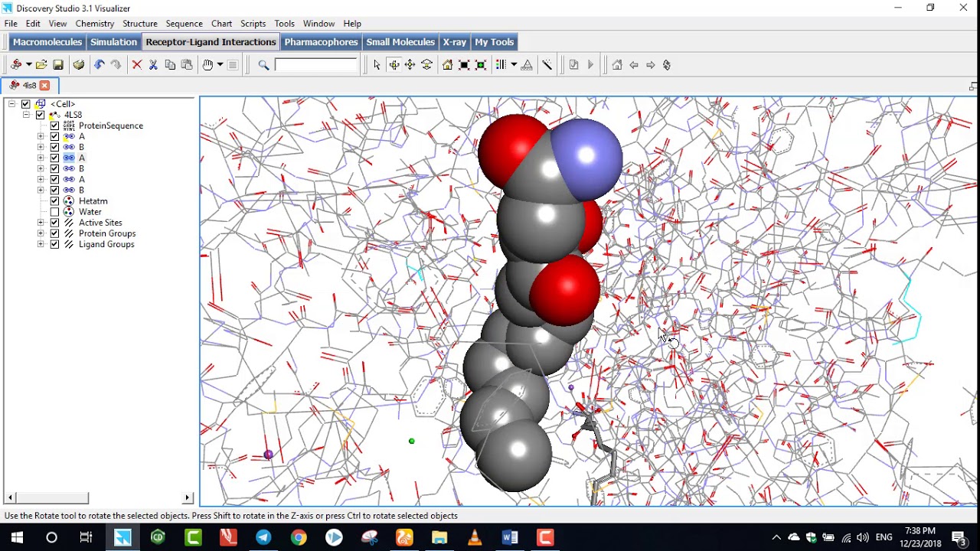Click the Home navigation icon
The height and width of the screenshot is (551, 980).
click(617, 65)
